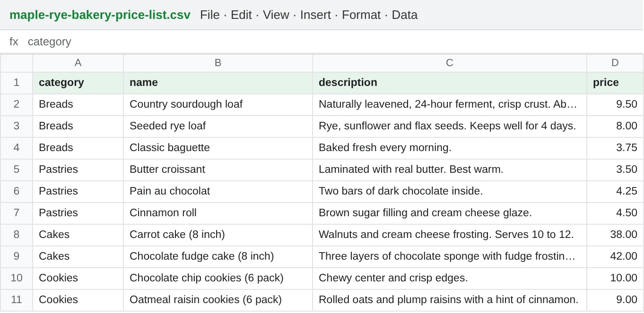Select the 'category' header cell

click(78, 83)
